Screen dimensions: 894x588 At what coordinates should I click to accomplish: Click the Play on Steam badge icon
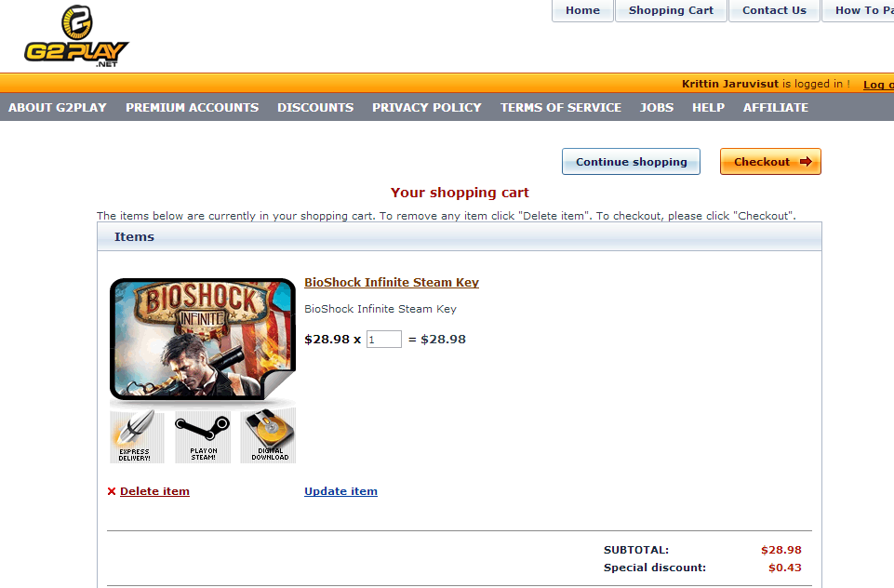tap(203, 436)
